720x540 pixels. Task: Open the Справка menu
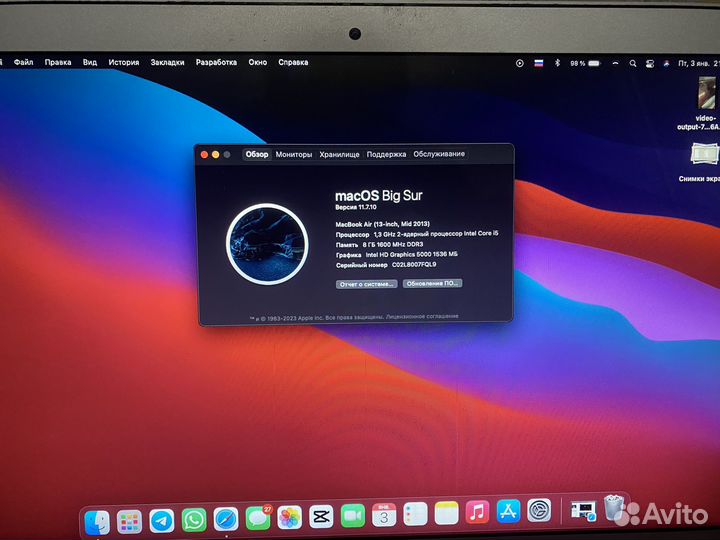click(x=293, y=62)
